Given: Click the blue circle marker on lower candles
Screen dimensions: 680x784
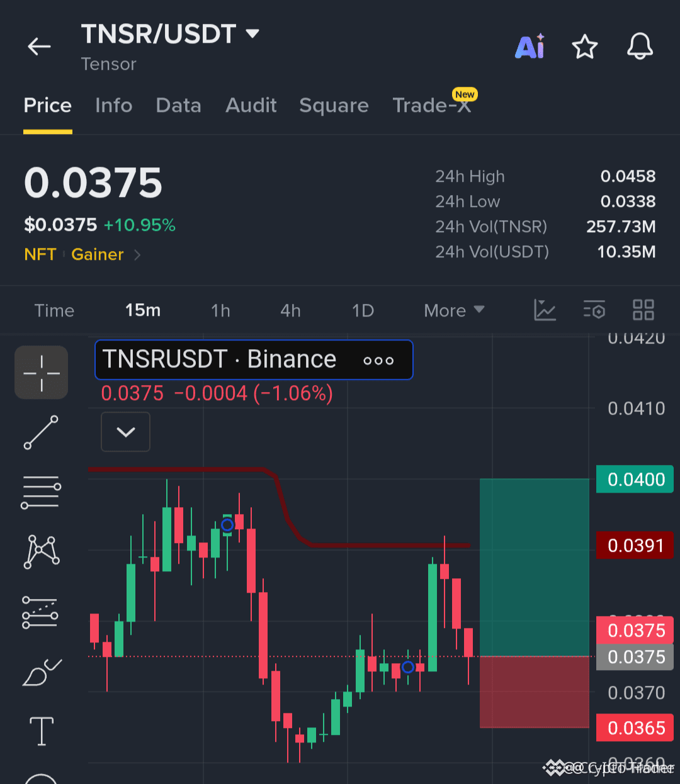Looking at the screenshot, I should [408, 667].
